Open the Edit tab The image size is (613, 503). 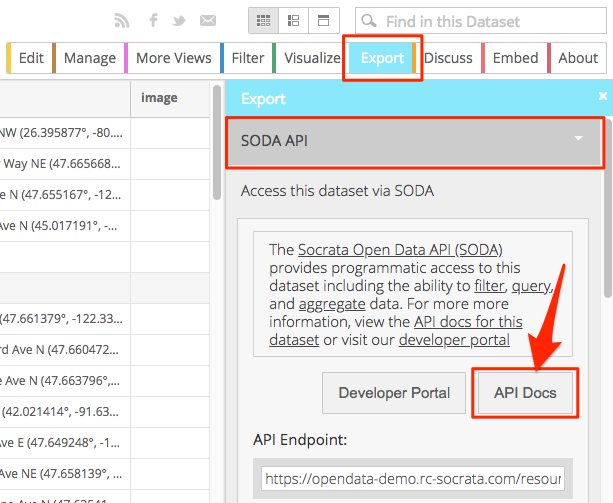pos(29,58)
